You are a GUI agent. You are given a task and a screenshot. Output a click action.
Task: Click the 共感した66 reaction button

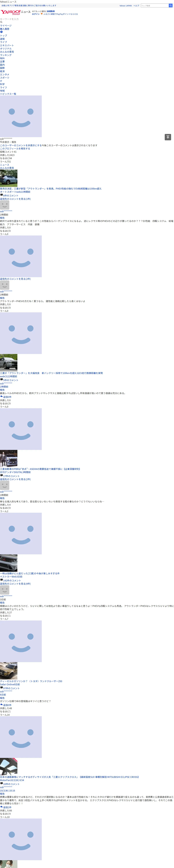tap(6, 811)
